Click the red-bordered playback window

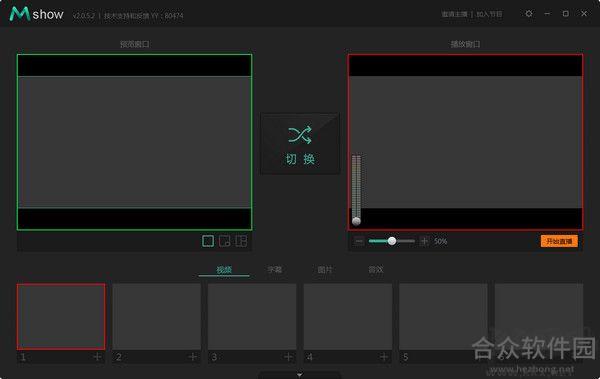point(465,142)
